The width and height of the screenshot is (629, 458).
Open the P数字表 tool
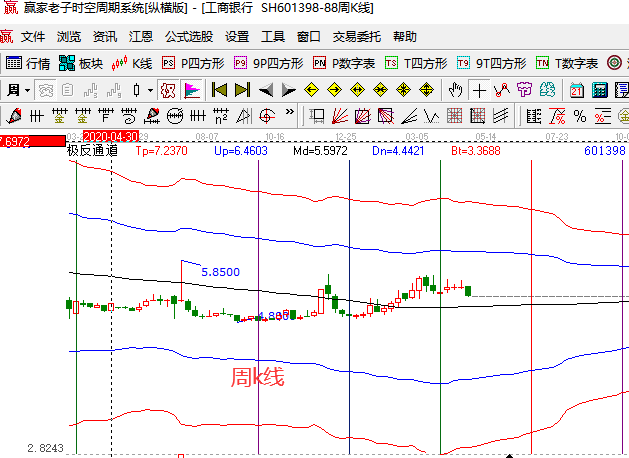point(344,63)
